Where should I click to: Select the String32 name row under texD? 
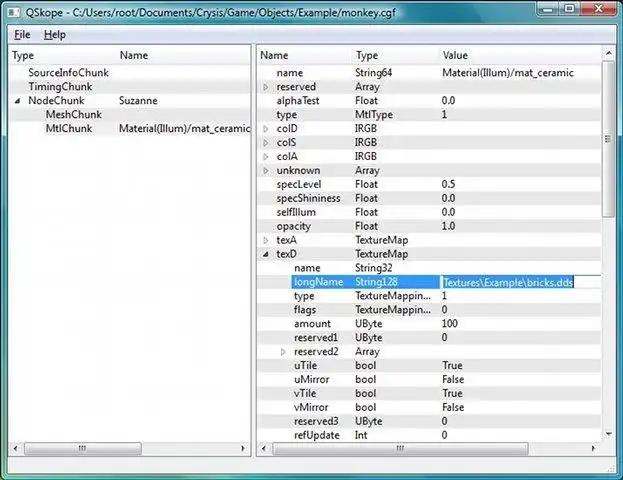click(429, 268)
